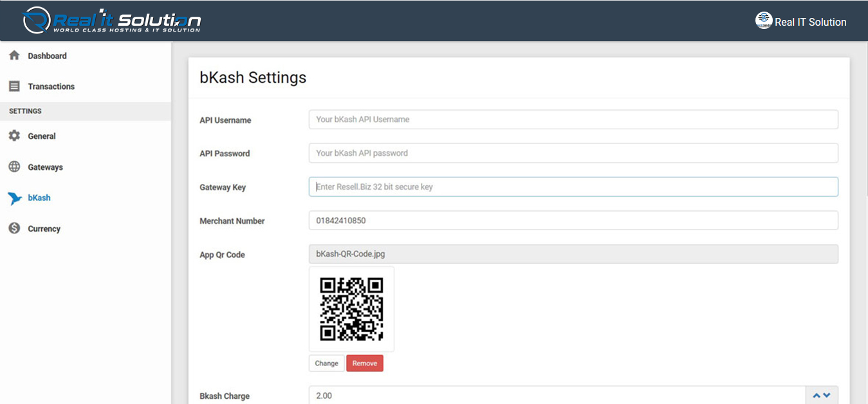Open General settings via gear icon
Screen dimensions: 868x404
click(14, 136)
